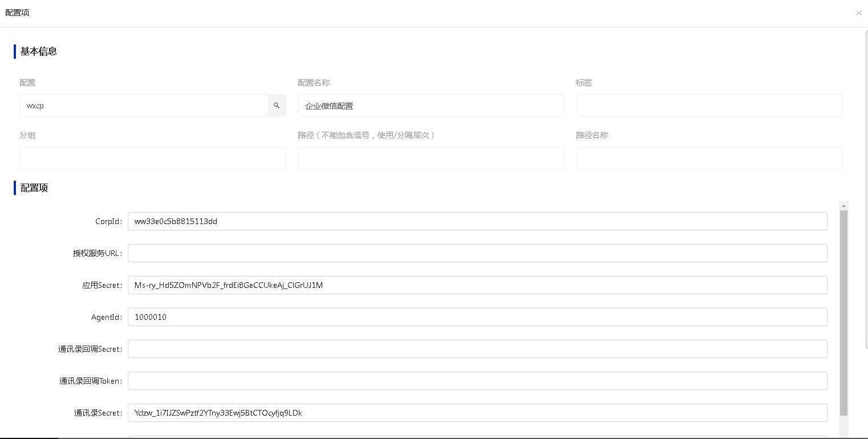Click into the empty 分组 field
The width and height of the screenshot is (868, 439).
[153, 158]
